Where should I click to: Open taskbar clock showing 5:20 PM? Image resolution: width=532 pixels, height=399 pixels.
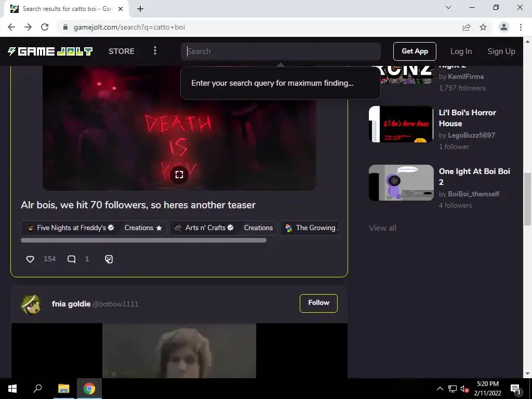(x=487, y=389)
